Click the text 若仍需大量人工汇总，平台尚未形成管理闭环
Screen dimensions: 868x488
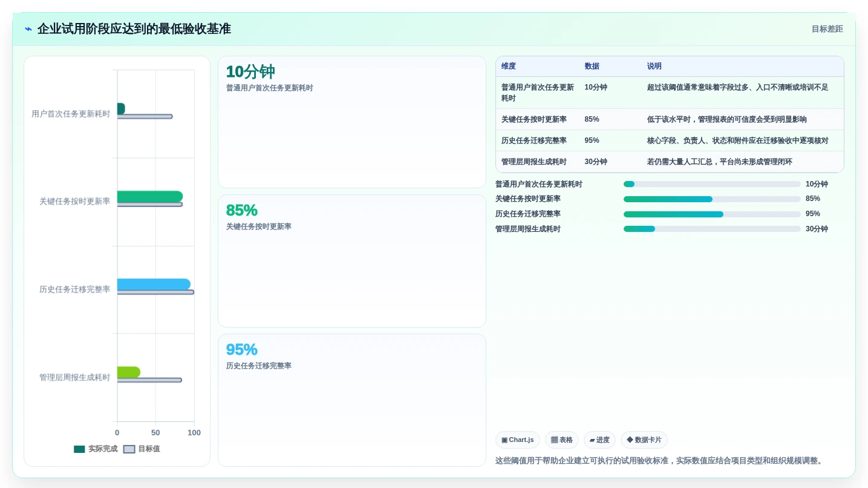[720, 162]
